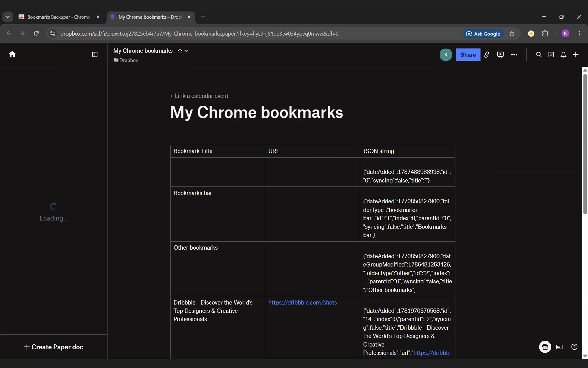Screen dimensions: 588x368
Task: Open search in Paper
Action: pos(539,55)
